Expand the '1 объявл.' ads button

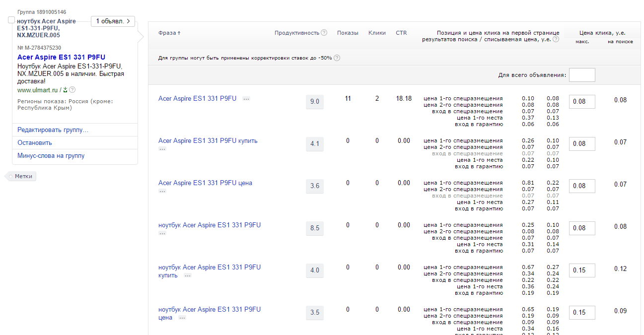click(x=113, y=21)
